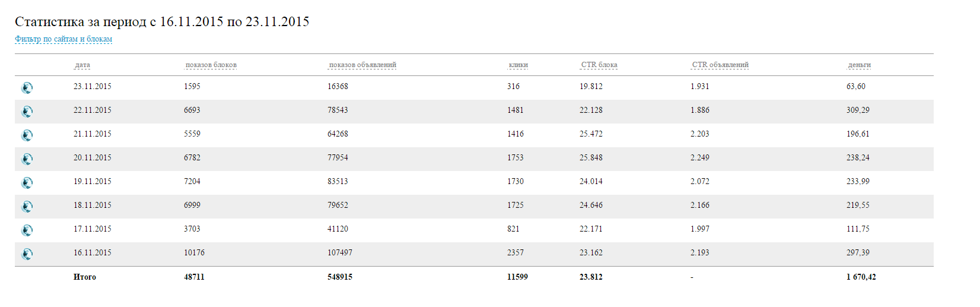Click the 'Итого' total row label
Viewport: 980px width, 307px height.
pyautogui.click(x=85, y=277)
